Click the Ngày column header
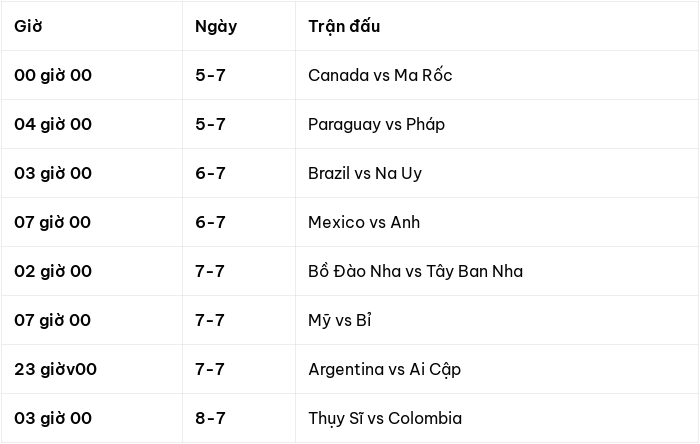700x444 pixels. click(x=216, y=27)
